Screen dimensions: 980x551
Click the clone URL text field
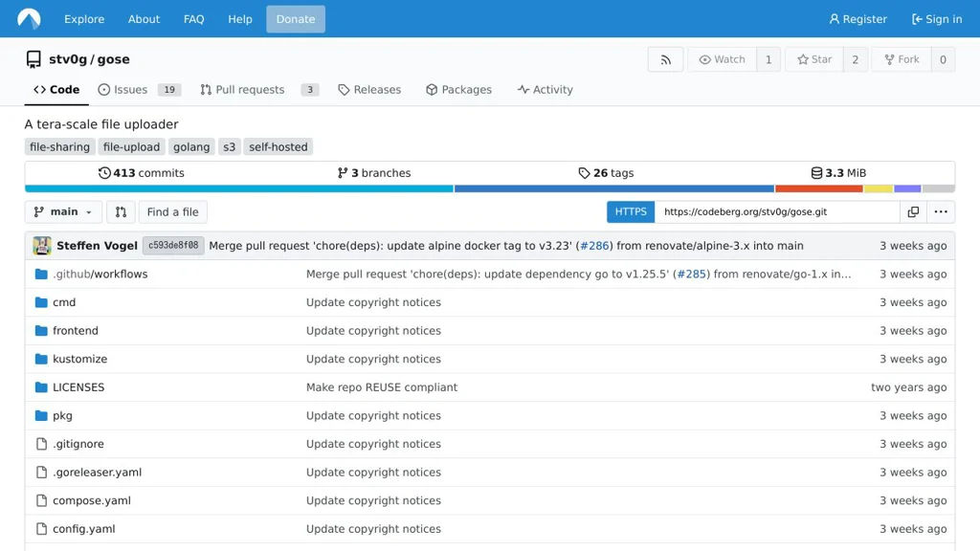(775, 212)
